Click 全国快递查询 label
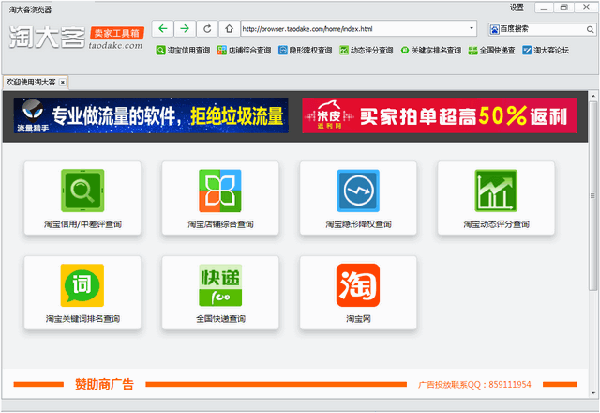The height and width of the screenshot is (413, 600). pos(221,319)
